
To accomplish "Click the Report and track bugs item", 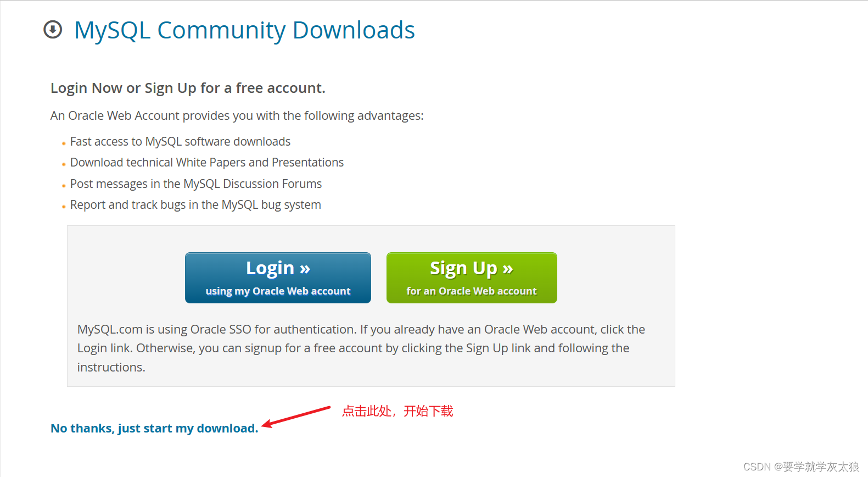I will coord(195,204).
